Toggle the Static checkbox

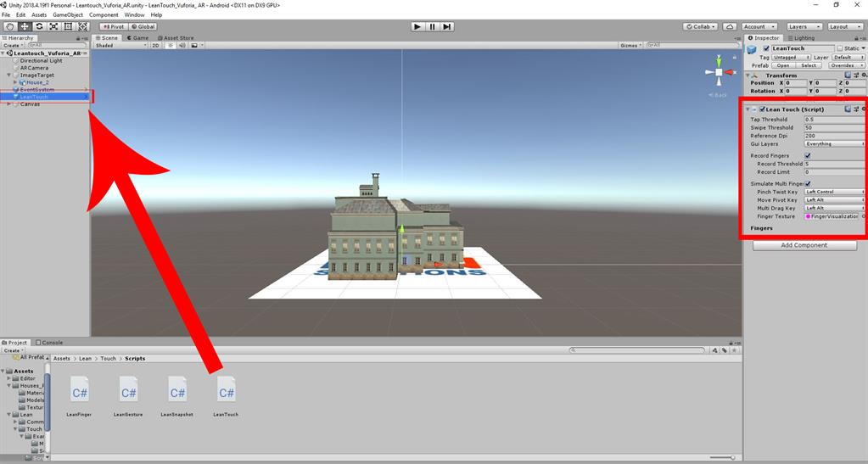coord(840,48)
